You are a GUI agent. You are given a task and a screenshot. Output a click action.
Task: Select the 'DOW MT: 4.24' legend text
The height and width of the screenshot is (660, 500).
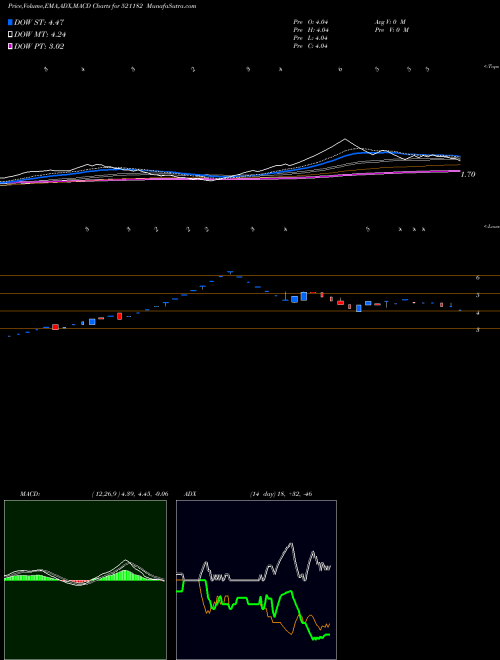click(40, 35)
